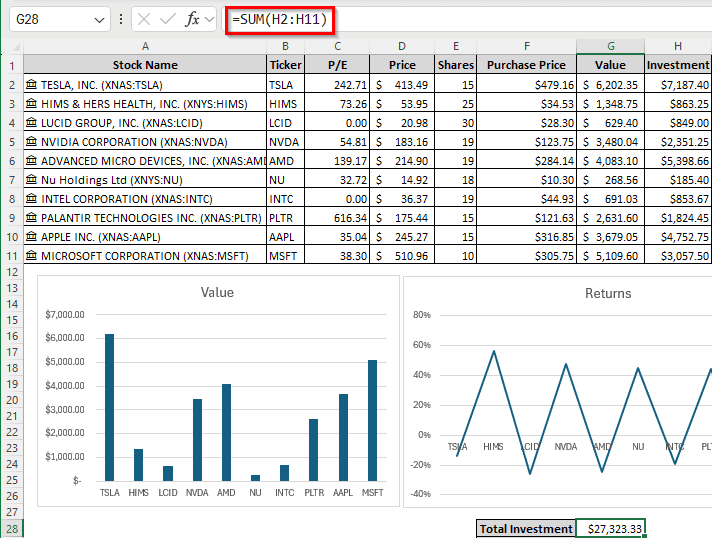Screen dimensions: 712x538
Task: Click the formula bar text =SUM(H2:H11)
Action: tap(280, 20)
